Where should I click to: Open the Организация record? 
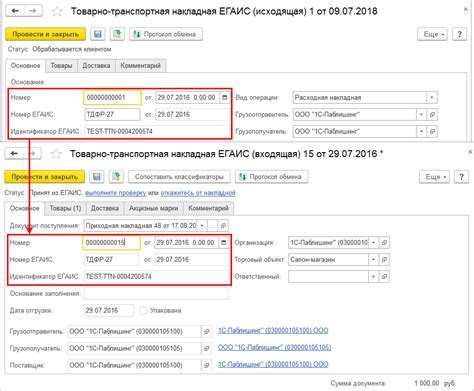(384, 243)
